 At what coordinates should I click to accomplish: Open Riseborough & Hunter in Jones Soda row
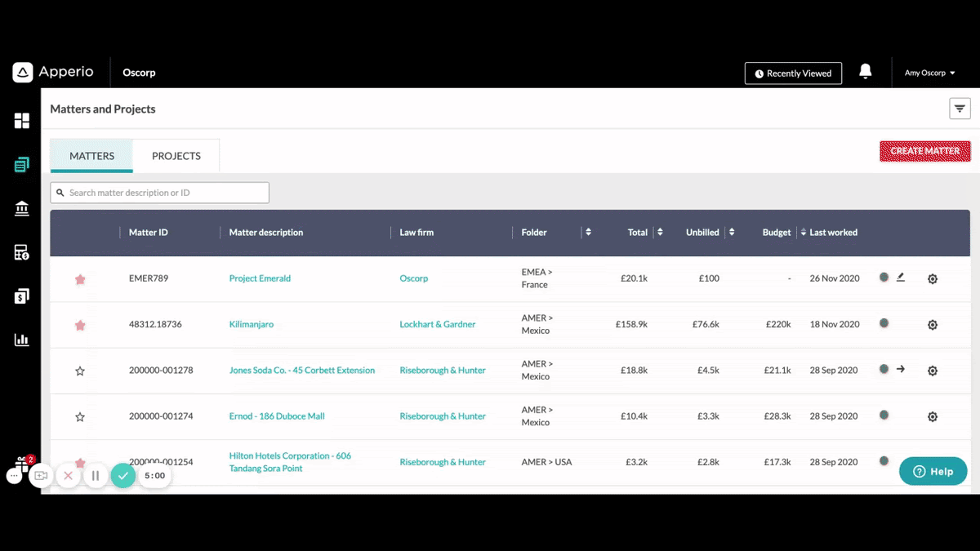[443, 370]
